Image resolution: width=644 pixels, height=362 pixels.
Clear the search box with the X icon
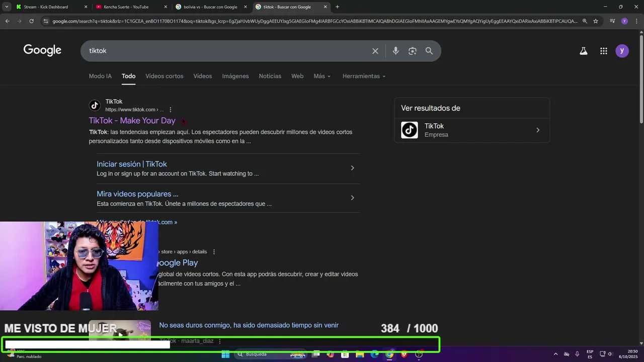(375, 51)
